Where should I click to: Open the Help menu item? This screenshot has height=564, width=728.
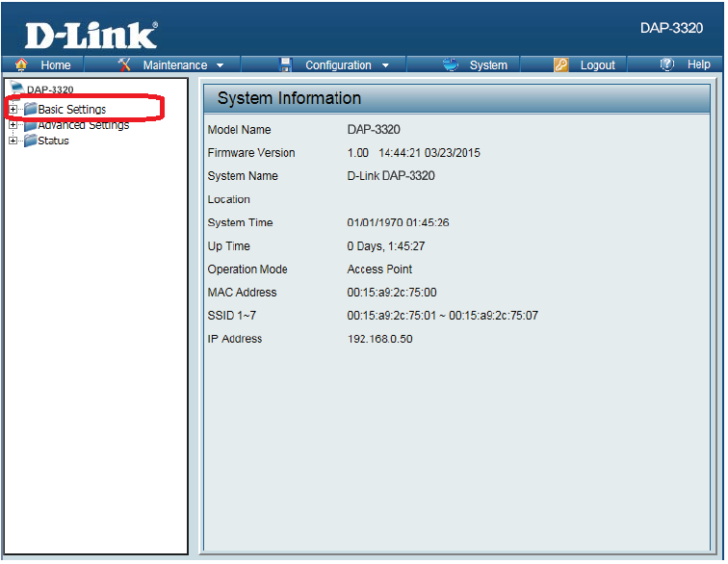point(699,64)
